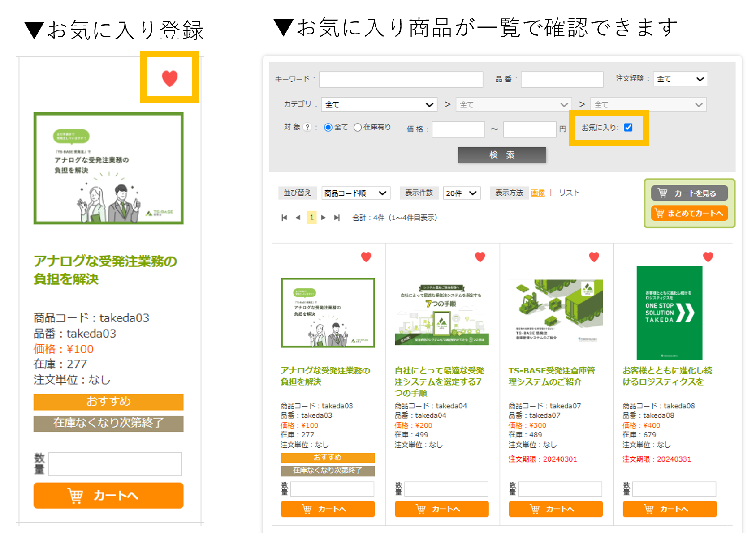
Task: Focus the maximum 価格 input field
Action: coord(530,129)
